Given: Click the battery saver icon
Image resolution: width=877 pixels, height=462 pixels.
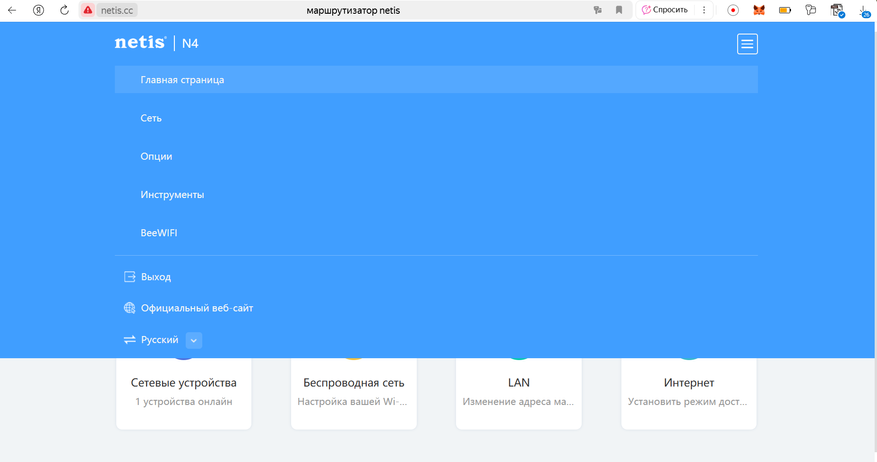Looking at the screenshot, I should click(x=785, y=10).
